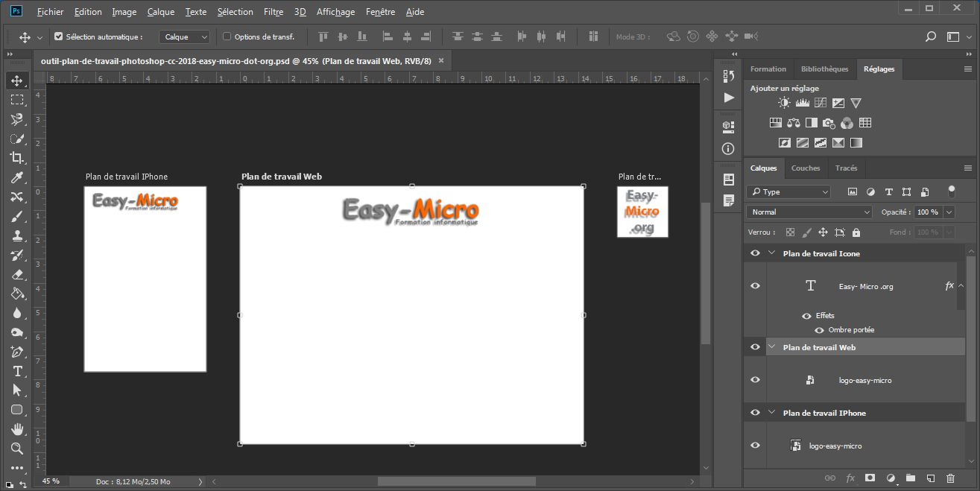980x491 pixels.
Task: Open the Fichier menu
Action: click(50, 12)
